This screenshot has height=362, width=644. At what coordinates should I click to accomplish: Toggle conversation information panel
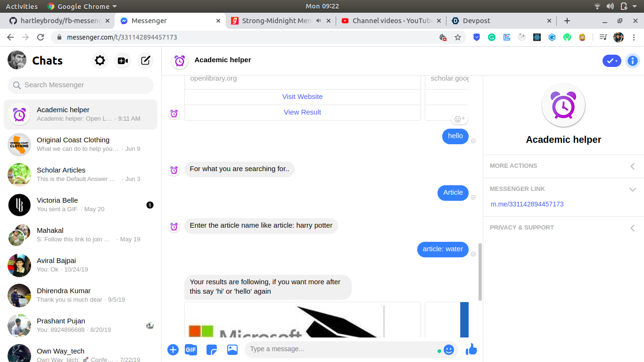tap(633, 61)
